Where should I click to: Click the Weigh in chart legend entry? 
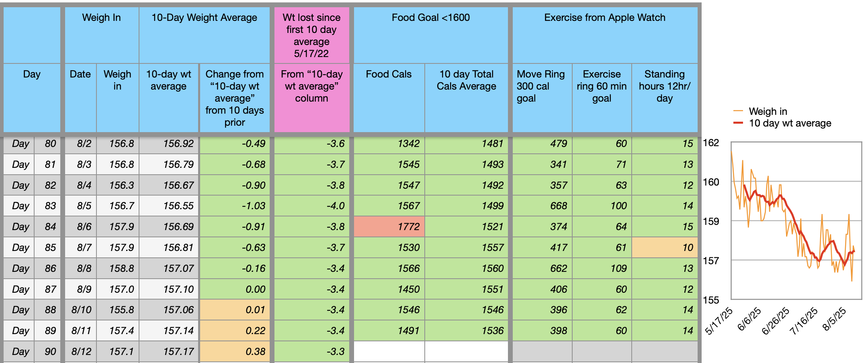pos(760,111)
